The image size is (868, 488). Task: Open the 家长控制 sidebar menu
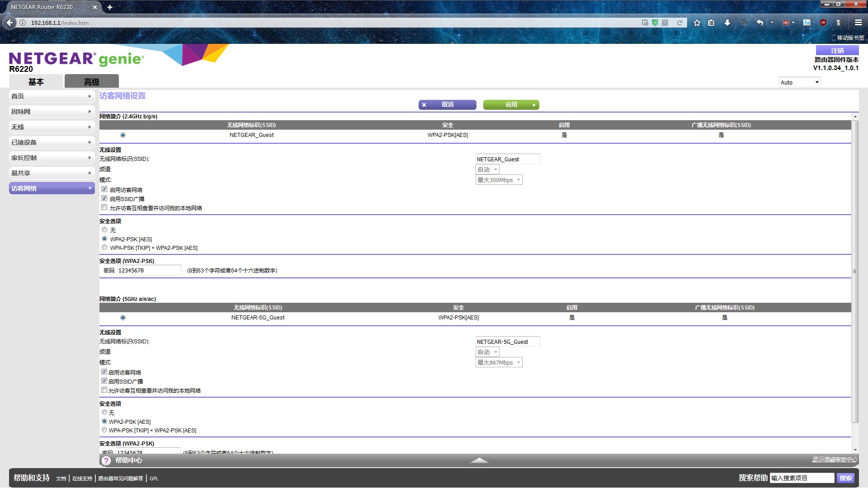52,158
